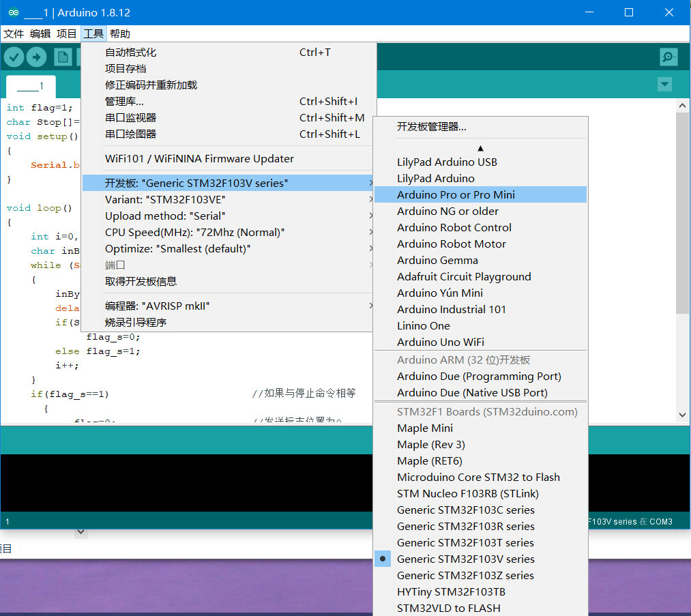The height and width of the screenshot is (616, 691).
Task: Select the sketch tab labeled ____1
Action: click(31, 86)
